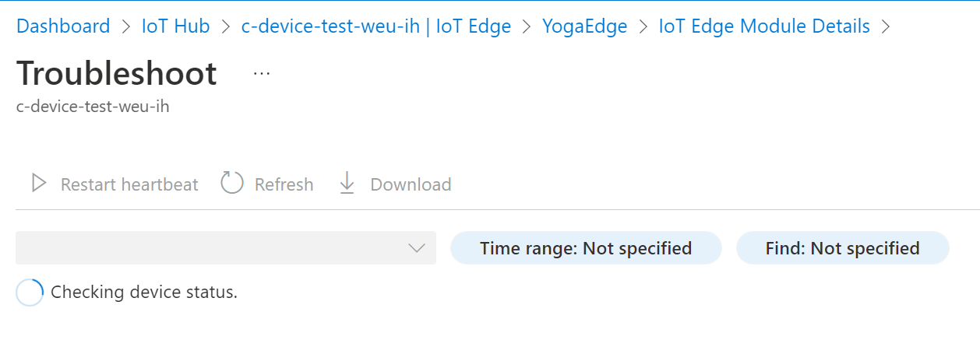The width and height of the screenshot is (980, 361).
Task: Click chevron after IoT Edge Module Details
Action: click(x=884, y=26)
